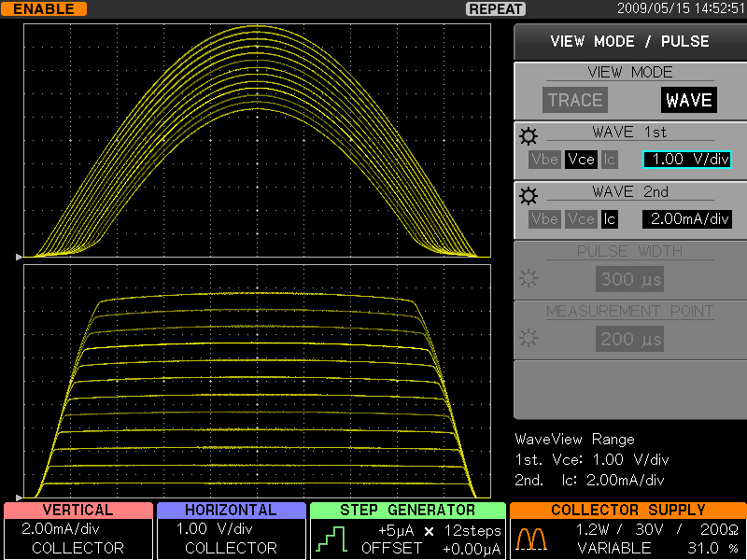Screen dimensions: 747x560
Task: Click the PULSE WIDTH knob icon
Action: [529, 278]
